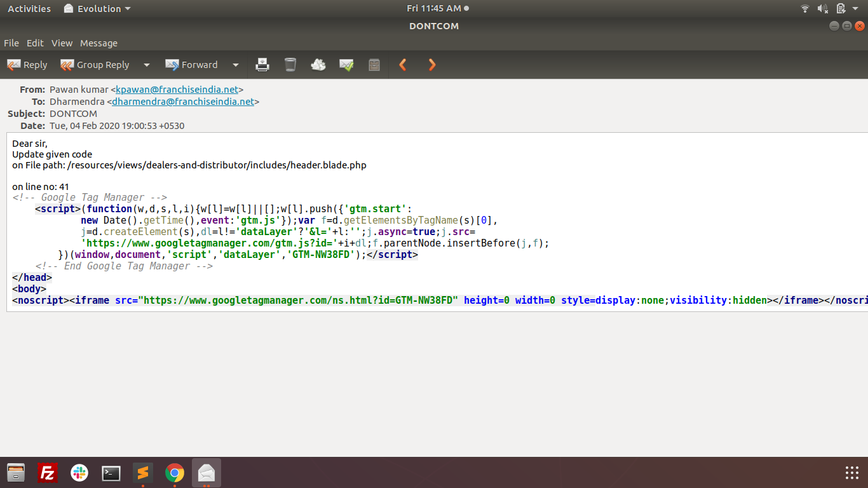This screenshot has width=868, height=488.
Task: Open FileZilla from the dock
Action: pyautogui.click(x=48, y=473)
